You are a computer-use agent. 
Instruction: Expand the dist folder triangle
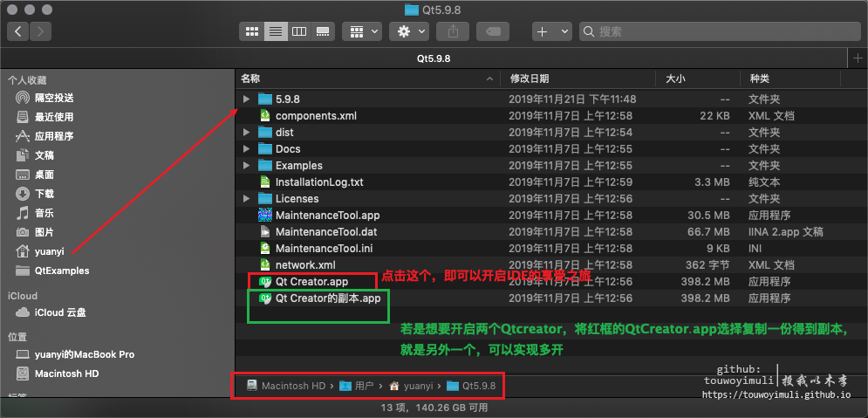pos(246,133)
